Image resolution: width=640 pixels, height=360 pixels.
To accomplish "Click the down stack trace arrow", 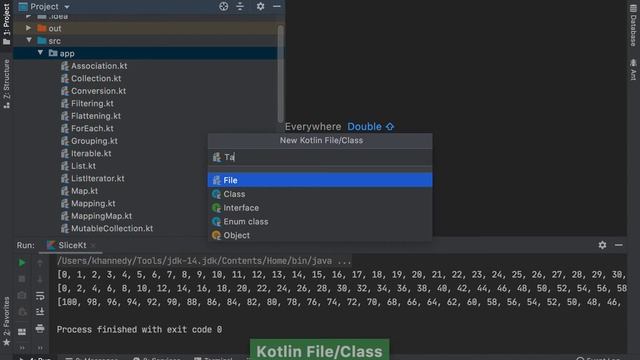I will click(x=40, y=279).
